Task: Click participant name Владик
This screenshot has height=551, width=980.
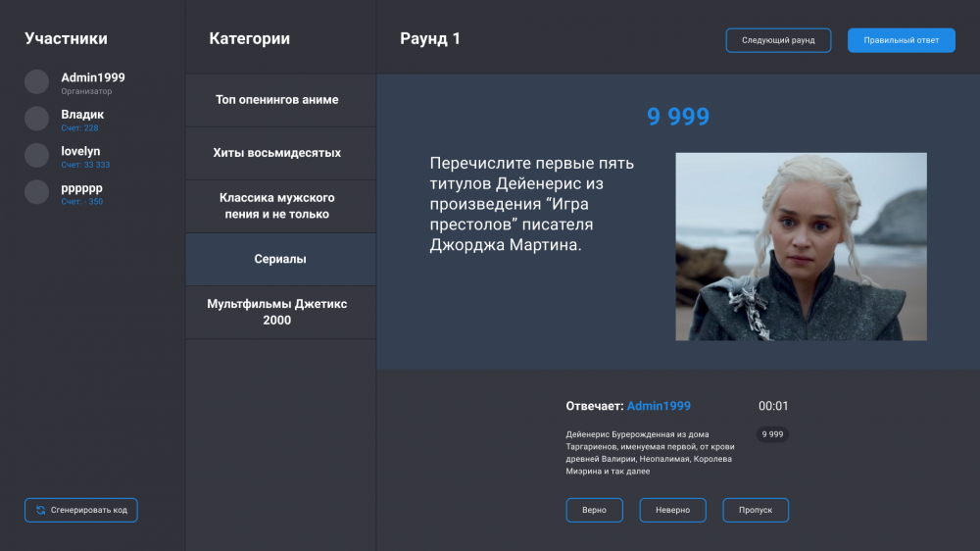Action: pos(82,115)
